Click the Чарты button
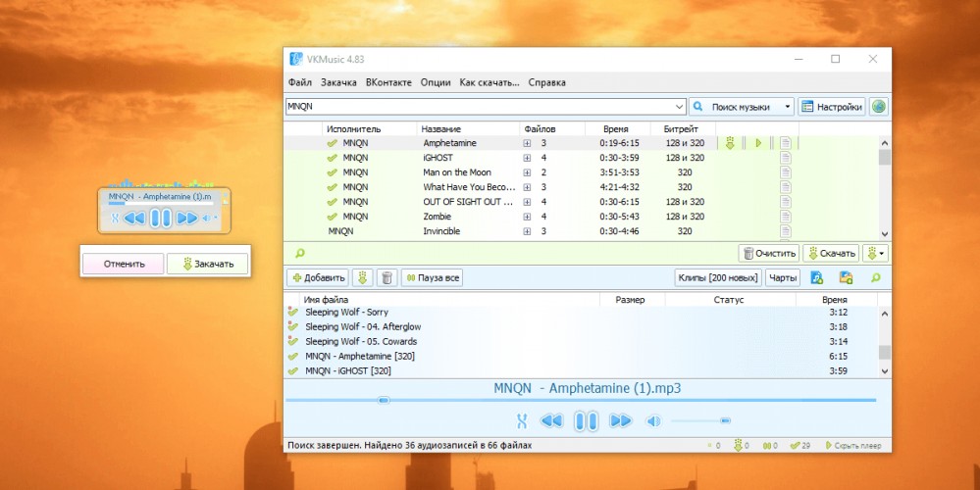Screen dimensions: 980x490 pyautogui.click(x=783, y=277)
